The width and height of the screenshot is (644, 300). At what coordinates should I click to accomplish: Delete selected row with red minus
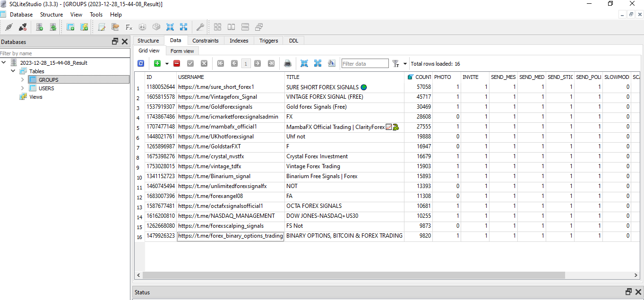[177, 63]
